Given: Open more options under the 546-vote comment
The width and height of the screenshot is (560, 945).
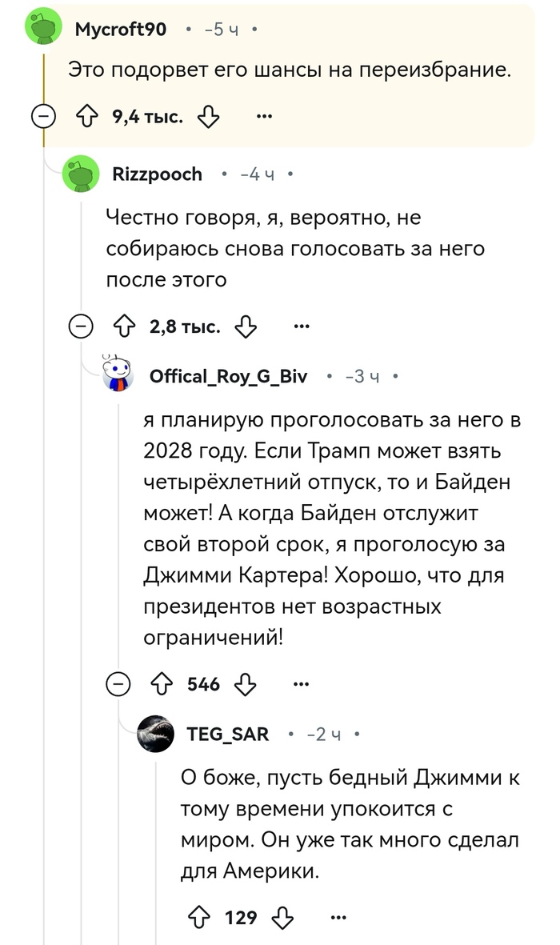Looking at the screenshot, I should click(x=302, y=684).
